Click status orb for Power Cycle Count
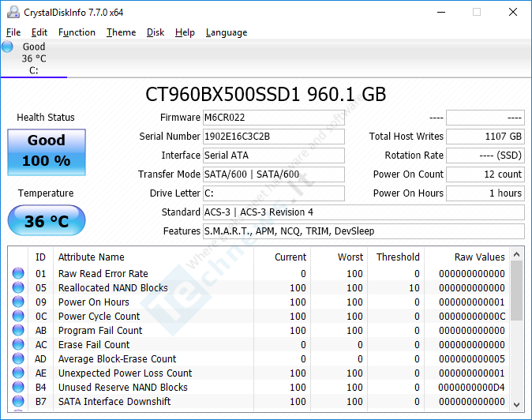Viewport: 532px width, 420px height. [18, 316]
